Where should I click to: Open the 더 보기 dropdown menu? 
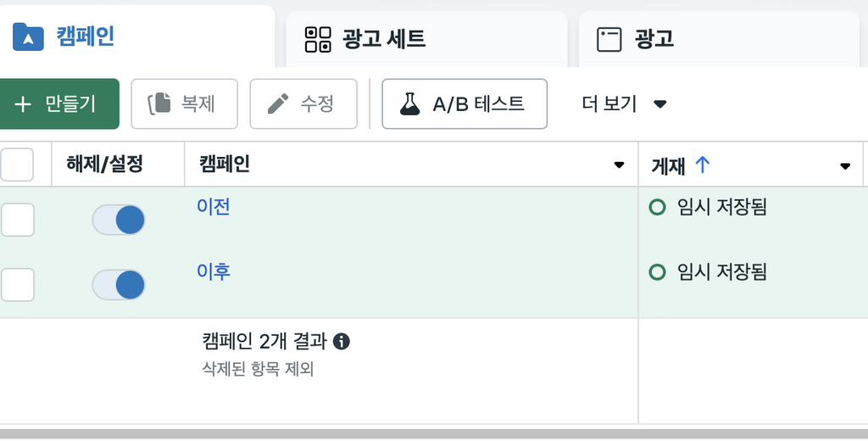(624, 103)
